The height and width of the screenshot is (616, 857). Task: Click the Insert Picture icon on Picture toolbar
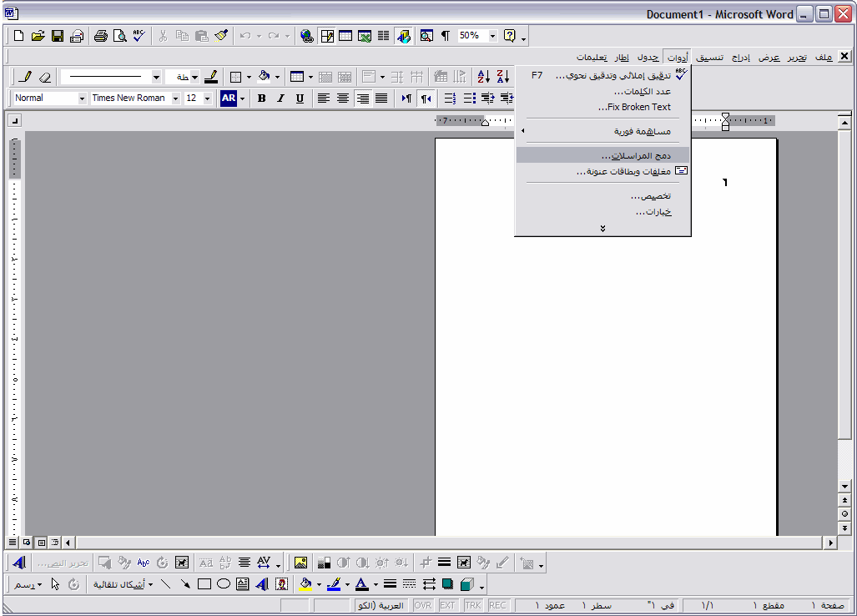pyautogui.click(x=300, y=563)
